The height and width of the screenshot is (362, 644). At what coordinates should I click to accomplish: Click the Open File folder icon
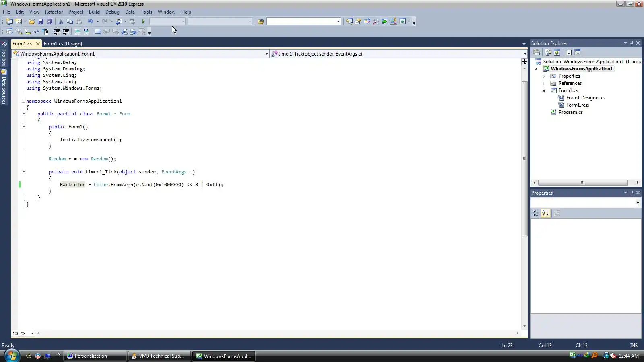[x=31, y=21]
